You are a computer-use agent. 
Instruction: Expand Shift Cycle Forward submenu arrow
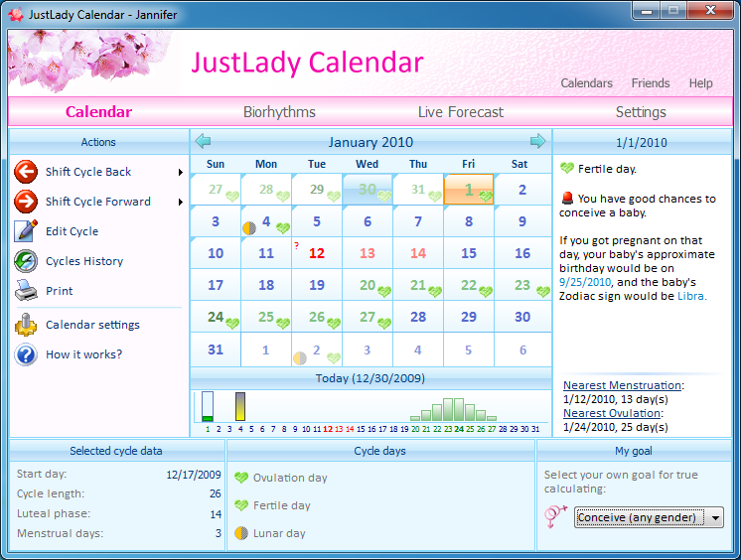pos(181,202)
